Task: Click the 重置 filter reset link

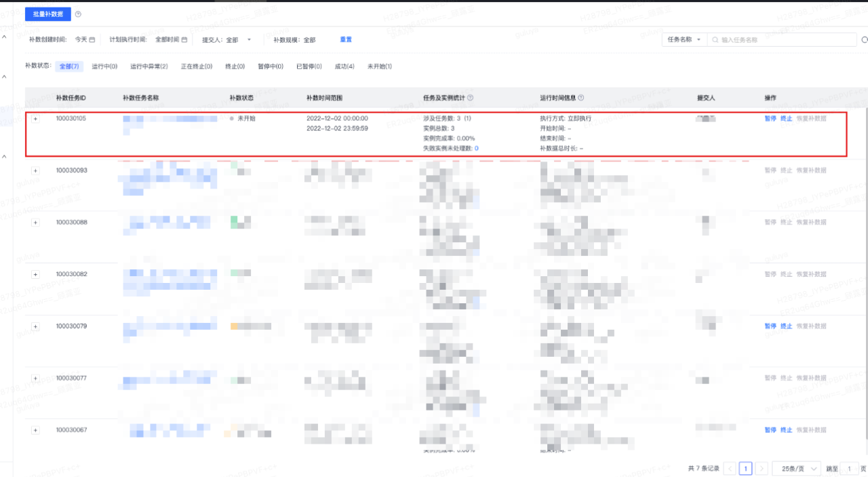Action: point(346,40)
